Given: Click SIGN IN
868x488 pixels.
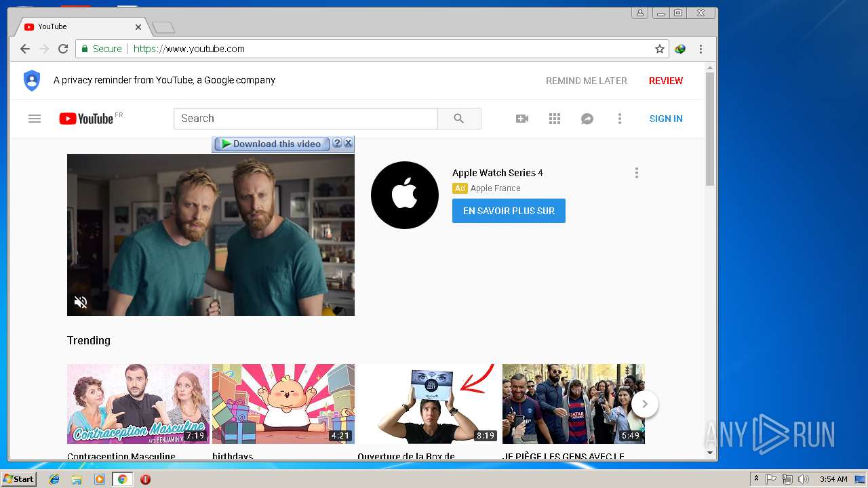Looking at the screenshot, I should [666, 119].
